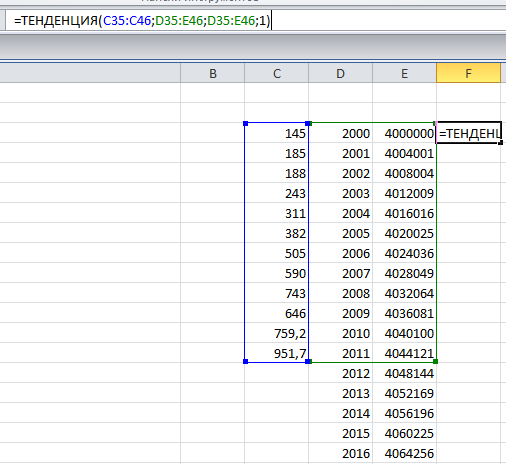Click inside the formula bar input
The width and height of the screenshot is (506, 464).
tap(255, 21)
